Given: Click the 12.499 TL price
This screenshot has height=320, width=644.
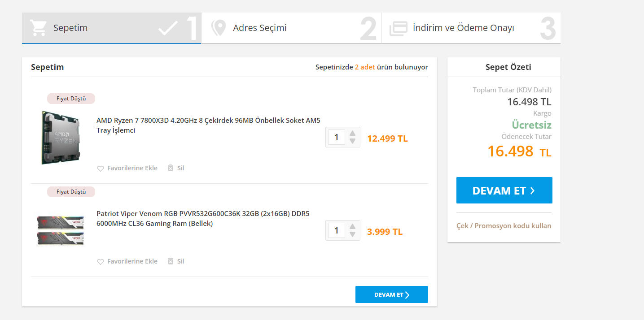Looking at the screenshot, I should coord(387,138).
